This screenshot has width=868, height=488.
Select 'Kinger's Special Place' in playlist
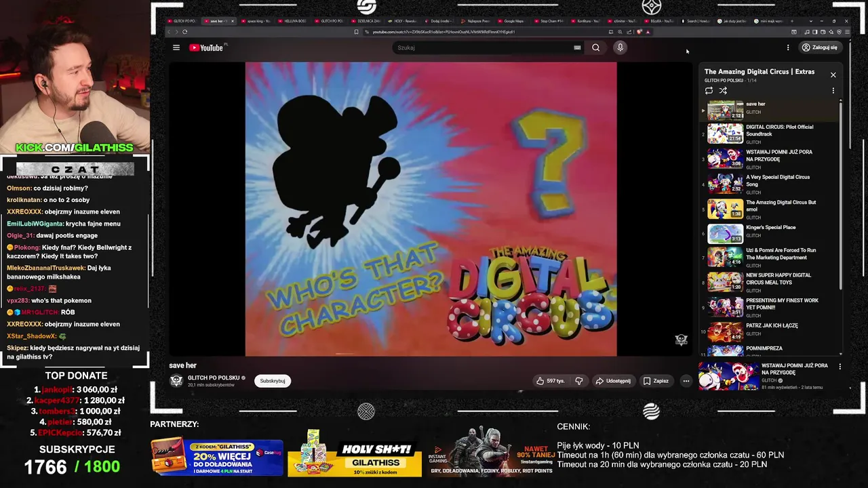pos(769,234)
